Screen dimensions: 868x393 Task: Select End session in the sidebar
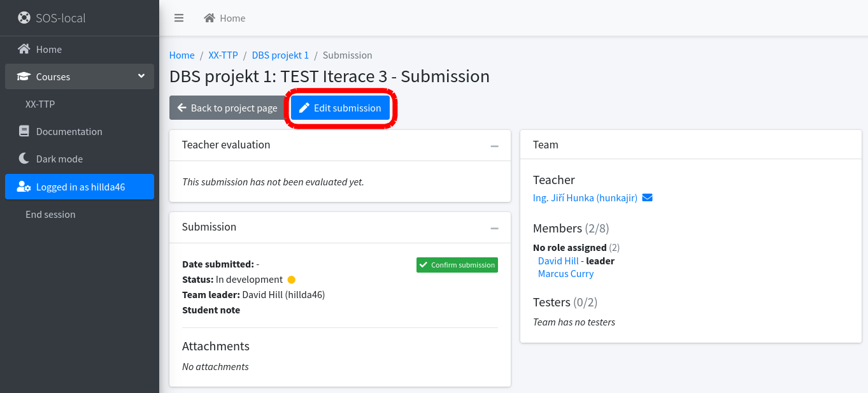80,214
